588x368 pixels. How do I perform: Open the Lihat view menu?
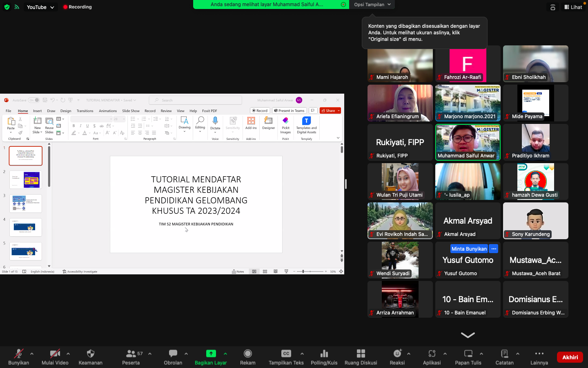click(x=573, y=7)
